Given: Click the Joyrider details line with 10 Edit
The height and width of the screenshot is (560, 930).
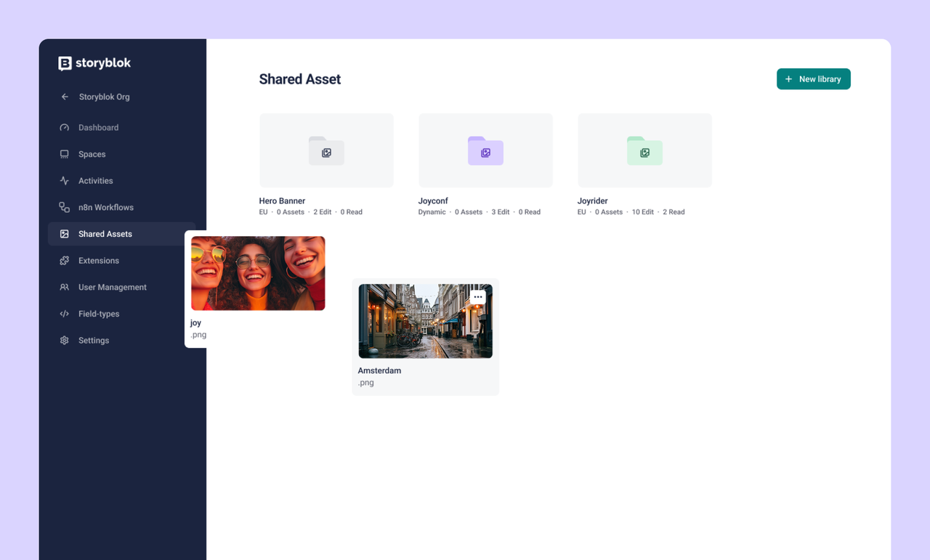Looking at the screenshot, I should (631, 212).
